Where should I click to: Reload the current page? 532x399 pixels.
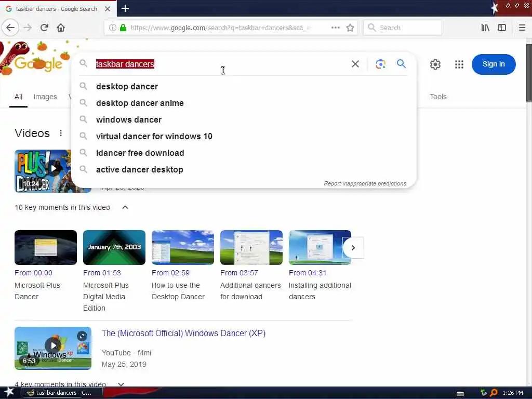[x=45, y=28]
